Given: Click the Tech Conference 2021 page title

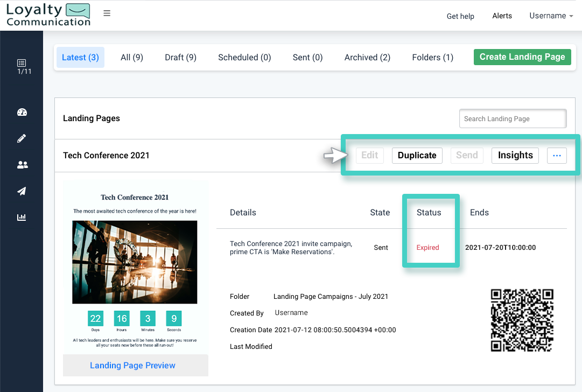Looking at the screenshot, I should click(x=106, y=156).
